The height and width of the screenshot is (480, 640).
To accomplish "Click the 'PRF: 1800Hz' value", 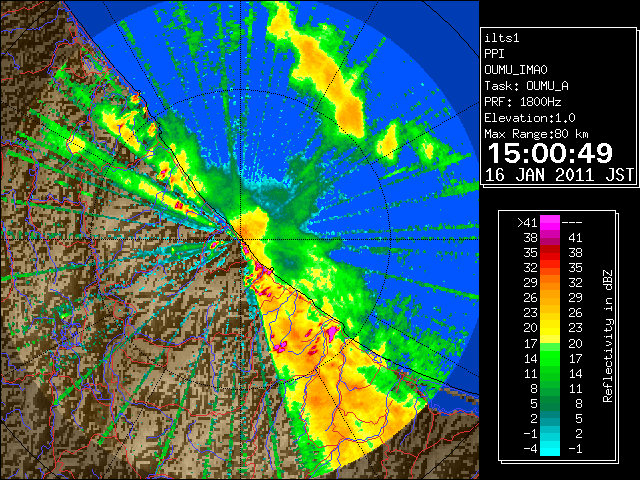I will point(523,102).
